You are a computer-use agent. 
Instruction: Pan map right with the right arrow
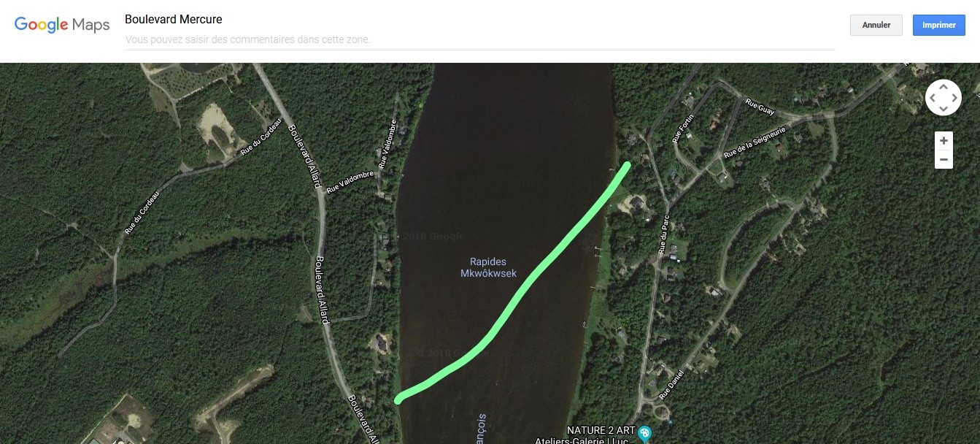(x=954, y=98)
